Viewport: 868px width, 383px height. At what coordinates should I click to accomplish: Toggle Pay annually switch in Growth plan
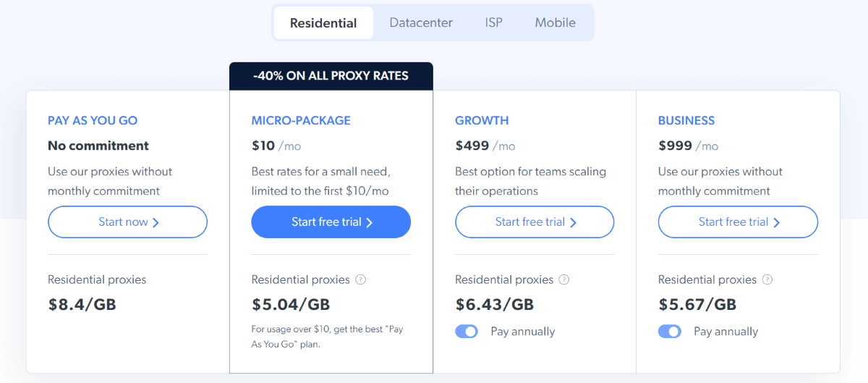(x=467, y=332)
